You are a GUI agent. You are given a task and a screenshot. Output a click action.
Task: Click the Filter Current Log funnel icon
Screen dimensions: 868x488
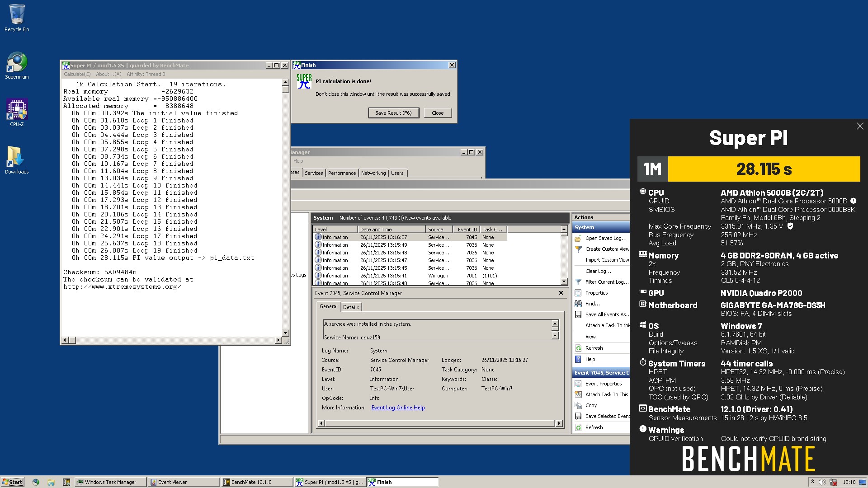pos(578,282)
